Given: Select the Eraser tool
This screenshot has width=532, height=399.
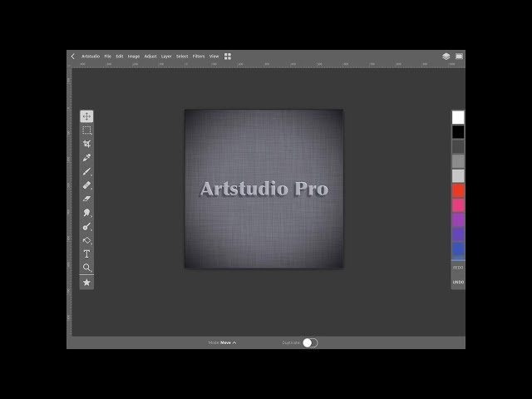Looking at the screenshot, I should point(86,199).
